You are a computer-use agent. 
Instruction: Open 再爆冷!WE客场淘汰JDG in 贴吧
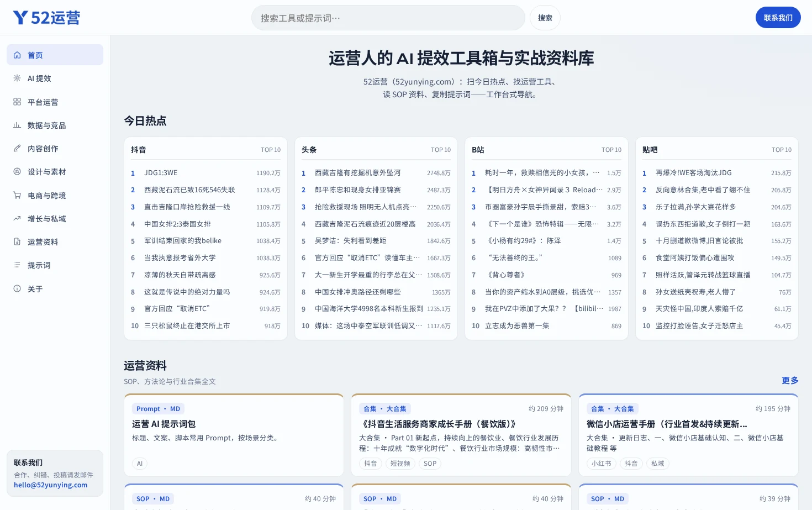717,173
